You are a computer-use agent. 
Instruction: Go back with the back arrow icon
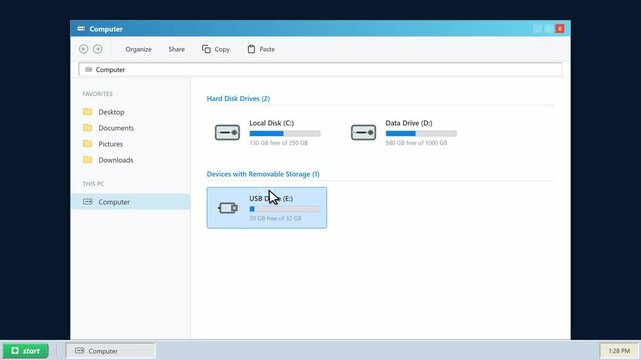[83, 49]
